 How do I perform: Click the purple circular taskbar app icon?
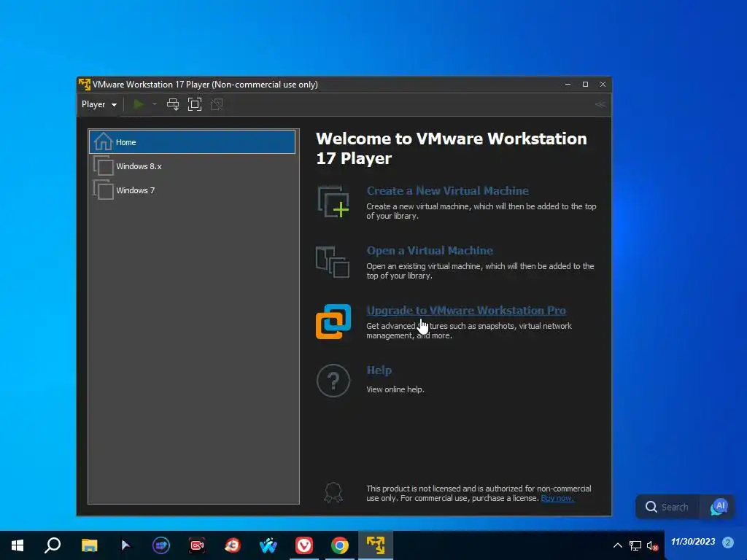tap(161, 545)
